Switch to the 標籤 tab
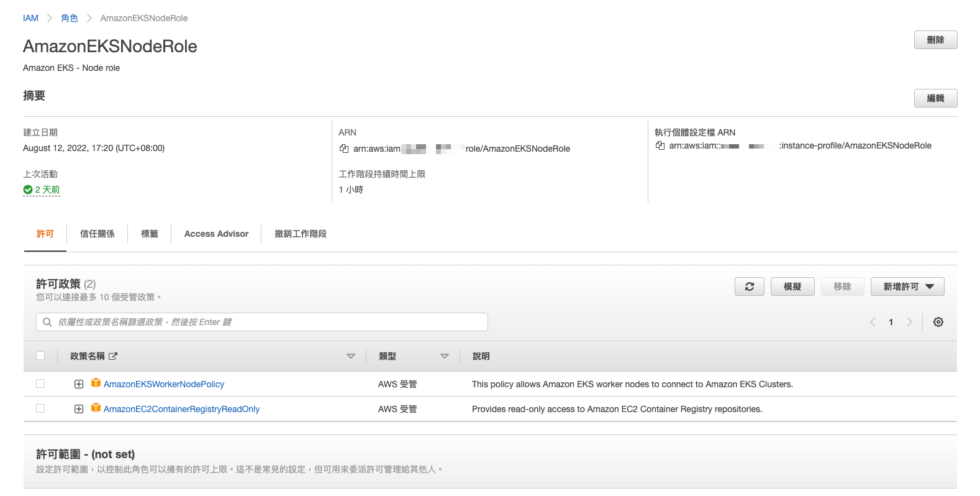Screen dimensions: 980x496 [150, 234]
